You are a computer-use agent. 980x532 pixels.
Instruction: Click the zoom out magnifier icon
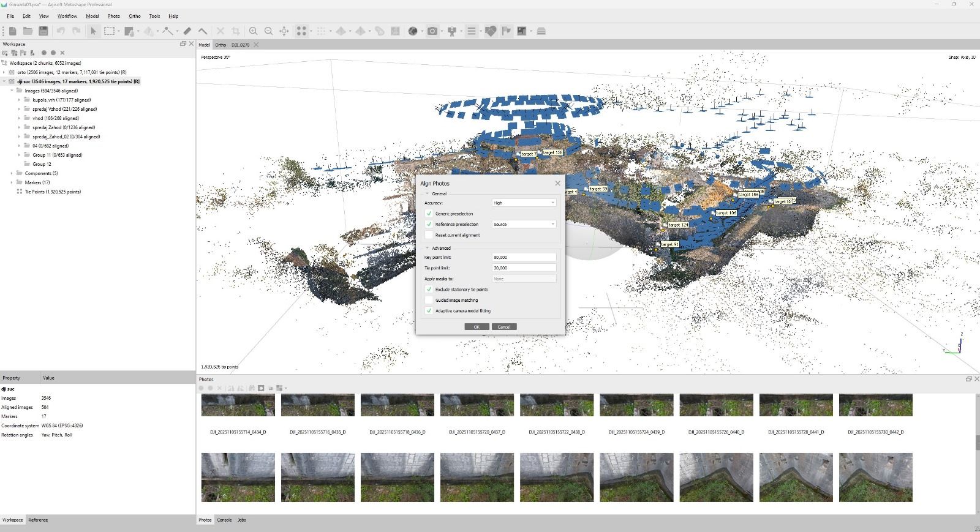[x=268, y=31]
